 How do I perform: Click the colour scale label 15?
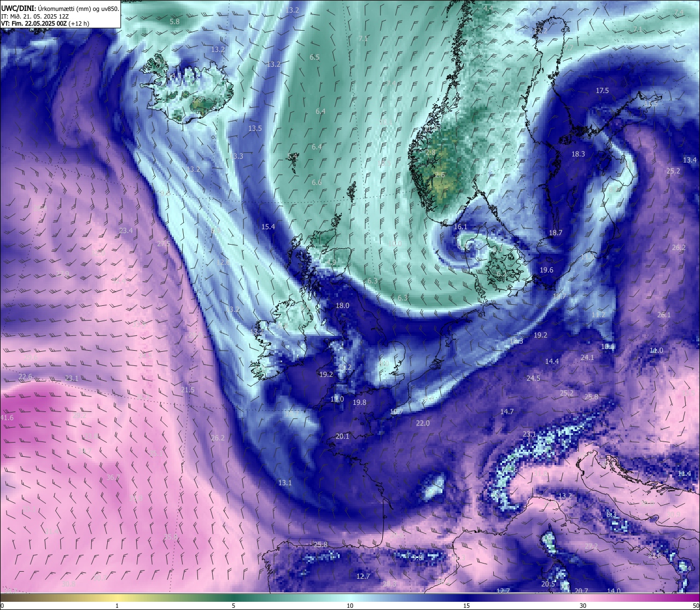(466, 606)
